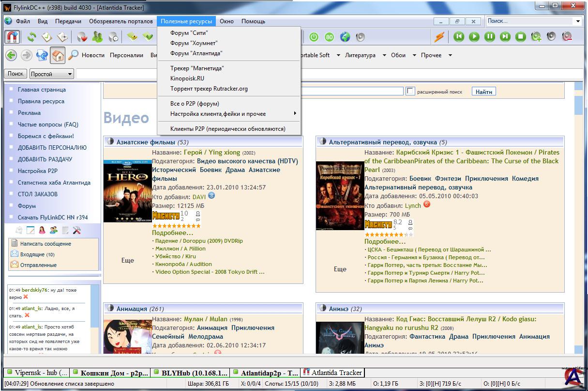Expand the Обои category dropdown
The width and height of the screenshot is (588, 391).
click(414, 55)
